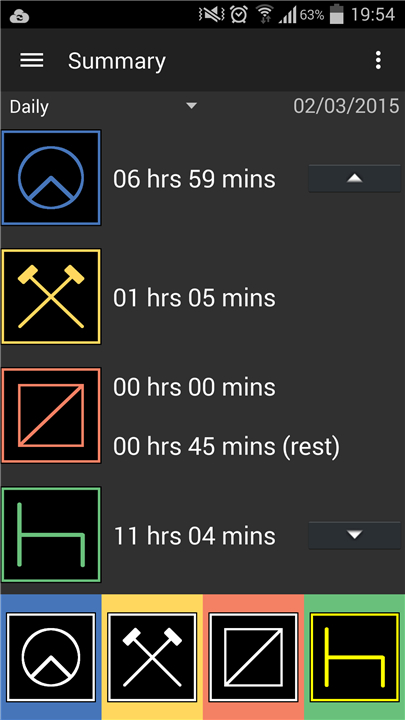Open the Daily period dropdown
The width and height of the screenshot is (405, 720).
click(x=104, y=107)
